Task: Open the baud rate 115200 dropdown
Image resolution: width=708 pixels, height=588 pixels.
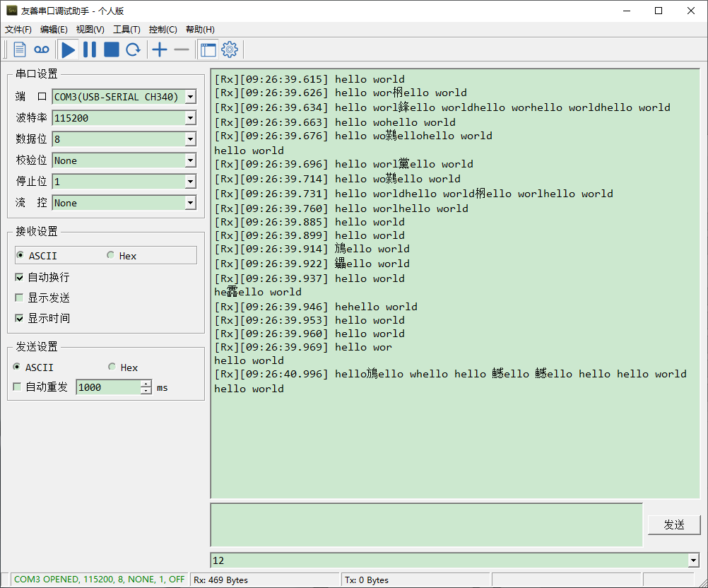Action: [x=191, y=118]
